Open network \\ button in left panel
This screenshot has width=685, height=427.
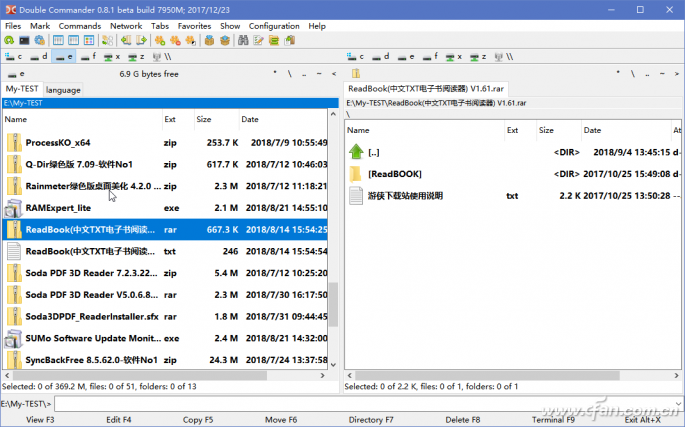(x=162, y=57)
